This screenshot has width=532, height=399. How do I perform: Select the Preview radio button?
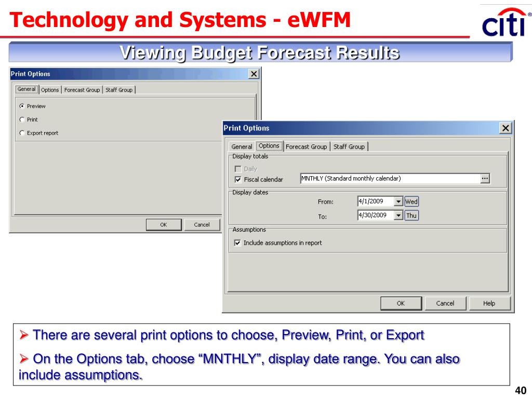click(x=22, y=106)
